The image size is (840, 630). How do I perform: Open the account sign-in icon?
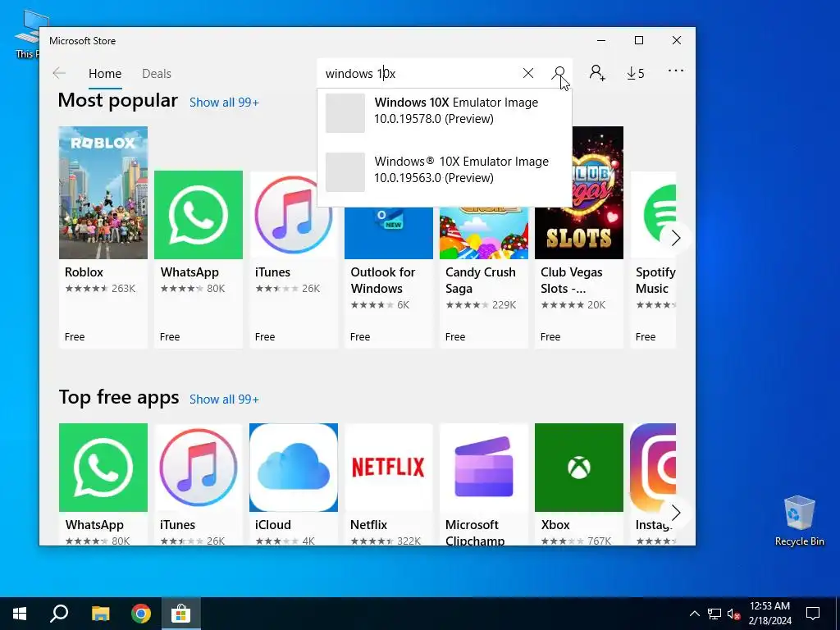[x=597, y=73]
